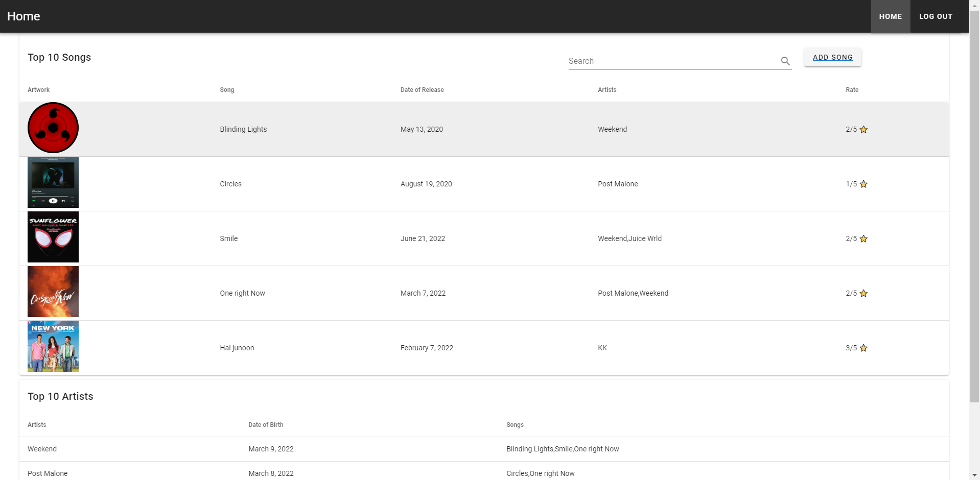Click the Artists column header
This screenshot has height=480, width=980.
pos(607,90)
